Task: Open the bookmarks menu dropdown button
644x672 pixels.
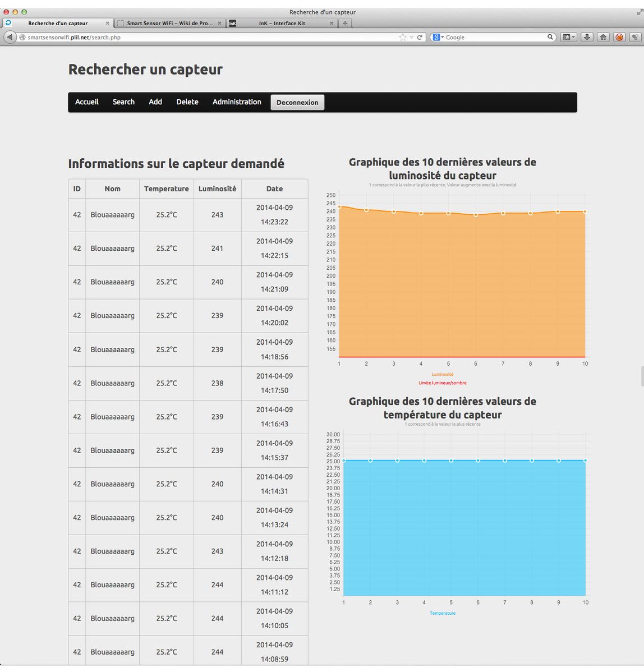Action: click(569, 37)
